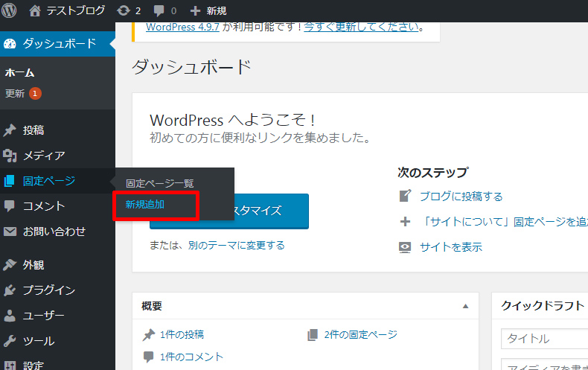588x370 pixels.
Task: Open the comments bubble icon in admin bar
Action: click(x=159, y=11)
